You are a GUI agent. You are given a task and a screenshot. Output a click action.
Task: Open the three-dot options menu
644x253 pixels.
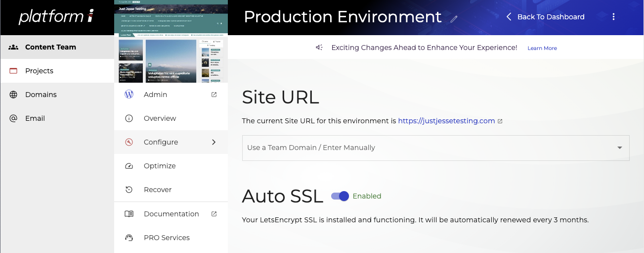click(613, 17)
